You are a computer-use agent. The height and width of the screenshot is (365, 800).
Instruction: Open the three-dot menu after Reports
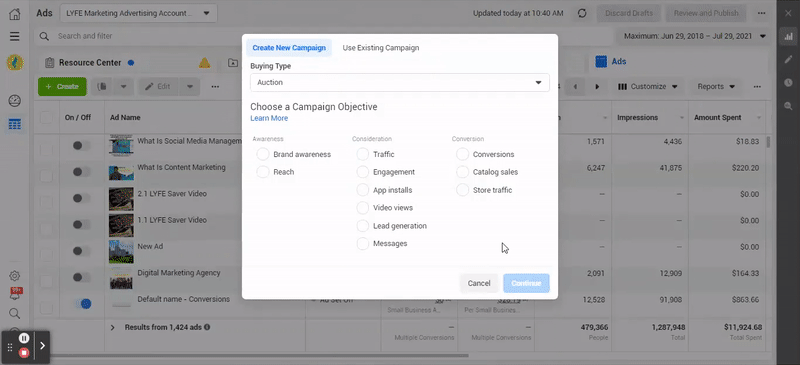[x=757, y=87]
